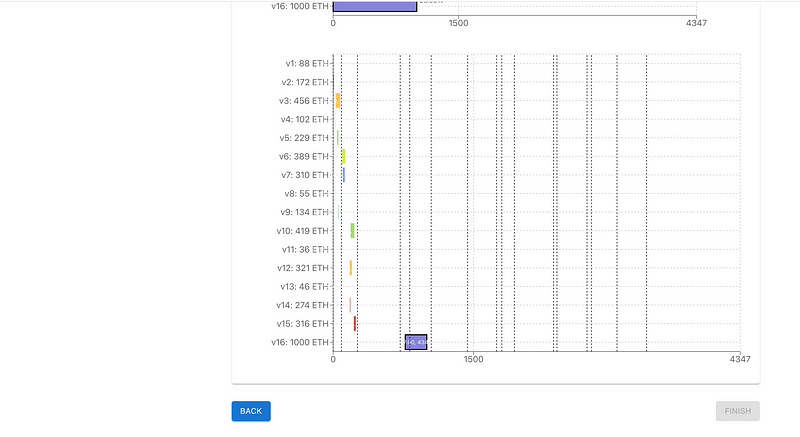The image size is (800, 437).
Task: Click label 'v15: 316 ETH'
Action: [x=303, y=323]
